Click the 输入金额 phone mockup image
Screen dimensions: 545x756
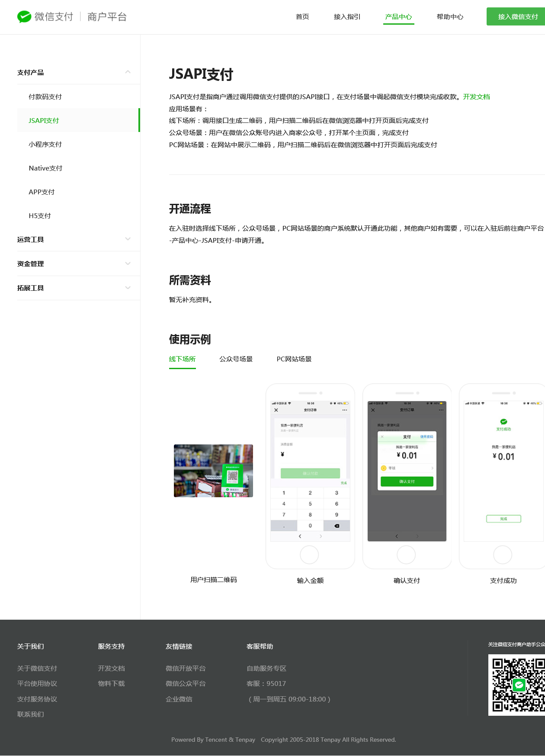click(310, 476)
